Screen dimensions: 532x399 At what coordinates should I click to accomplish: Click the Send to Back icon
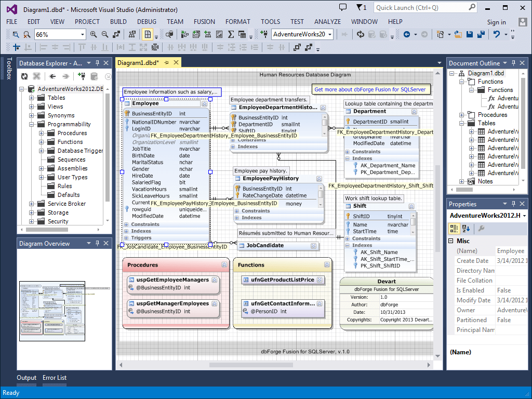(309, 47)
